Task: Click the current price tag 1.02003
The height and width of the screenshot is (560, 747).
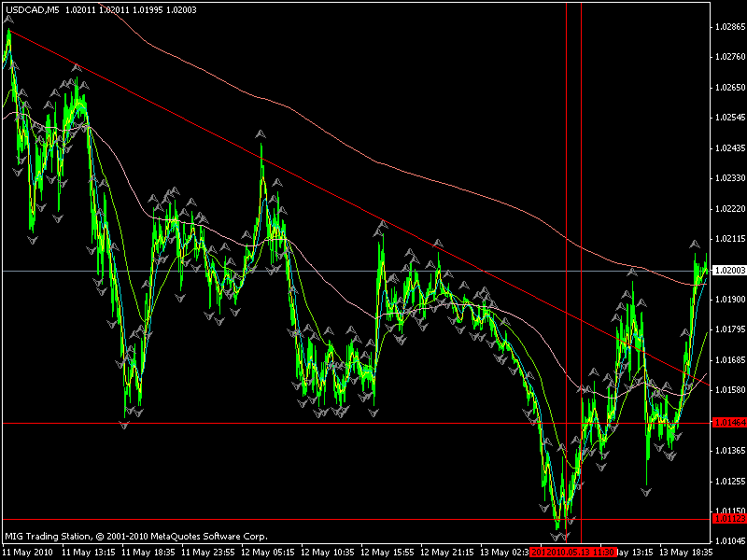Action: [x=727, y=271]
